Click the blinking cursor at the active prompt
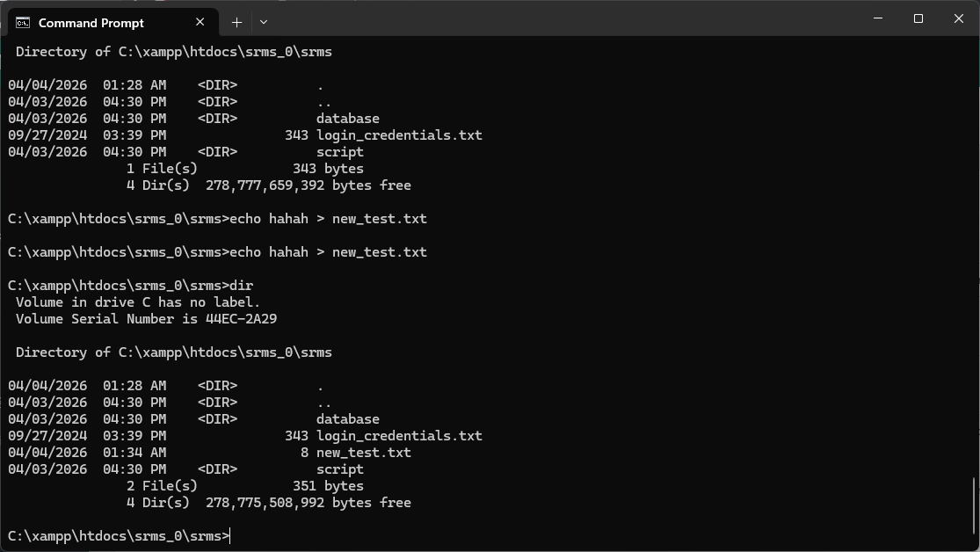This screenshot has height=552, width=980. (229, 535)
